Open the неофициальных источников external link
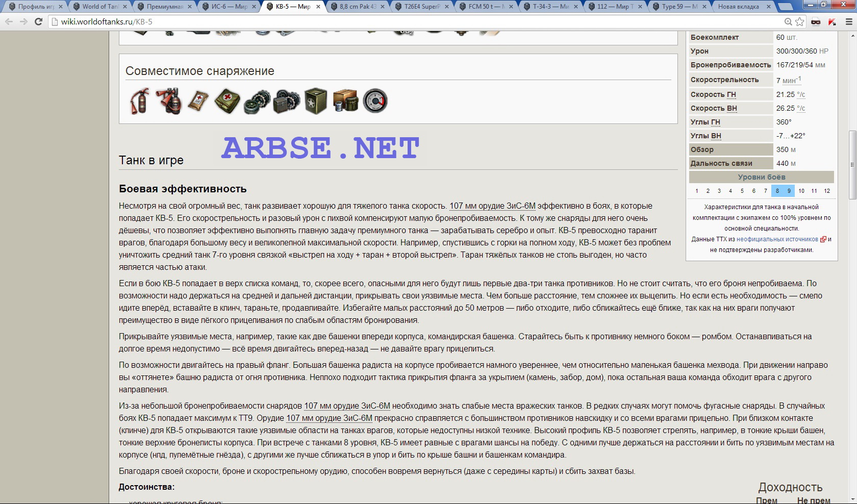The height and width of the screenshot is (504, 857). tap(777, 239)
